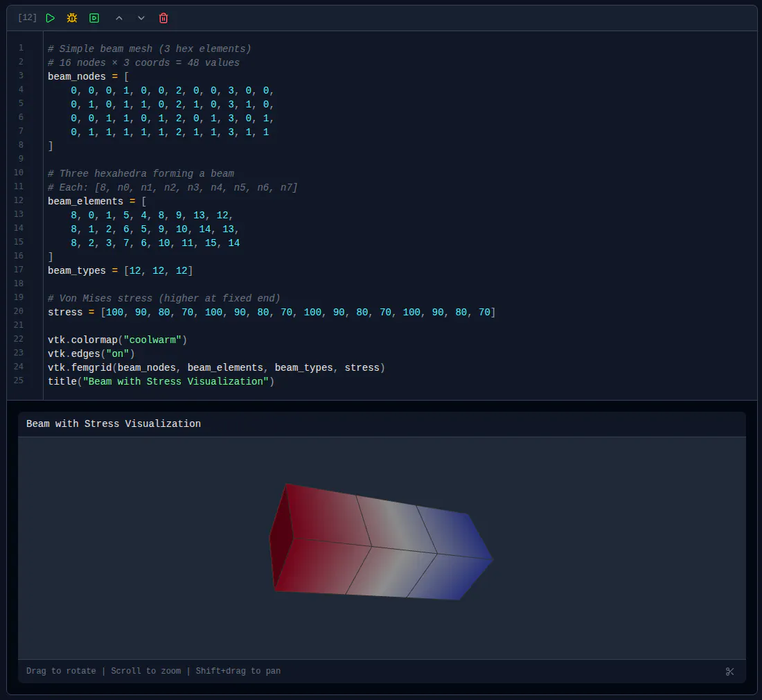Click the "Beam with Stress Visualization" plot title
Screen dimensions: 762x700
click(113, 423)
